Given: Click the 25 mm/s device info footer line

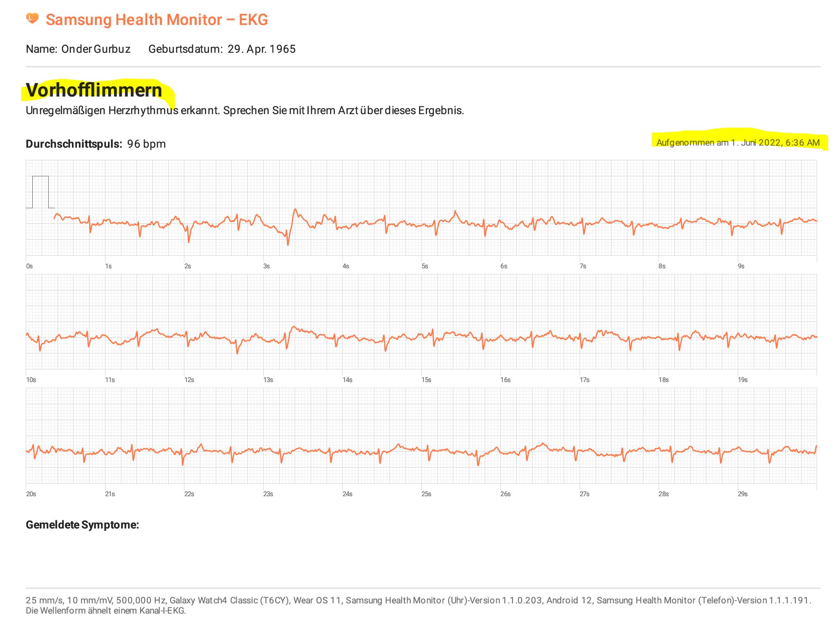Looking at the screenshot, I should 419,601.
